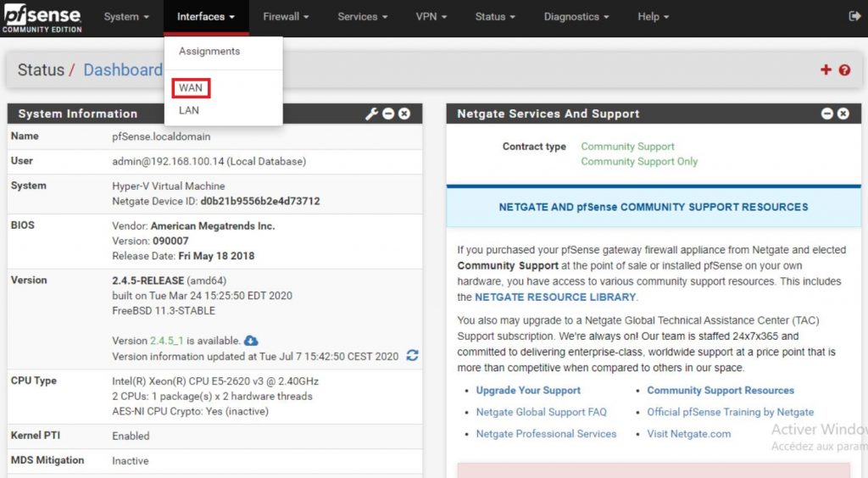This screenshot has width=868, height=478.
Task: Click the Netgate Device ID value
Action: [x=260, y=202]
